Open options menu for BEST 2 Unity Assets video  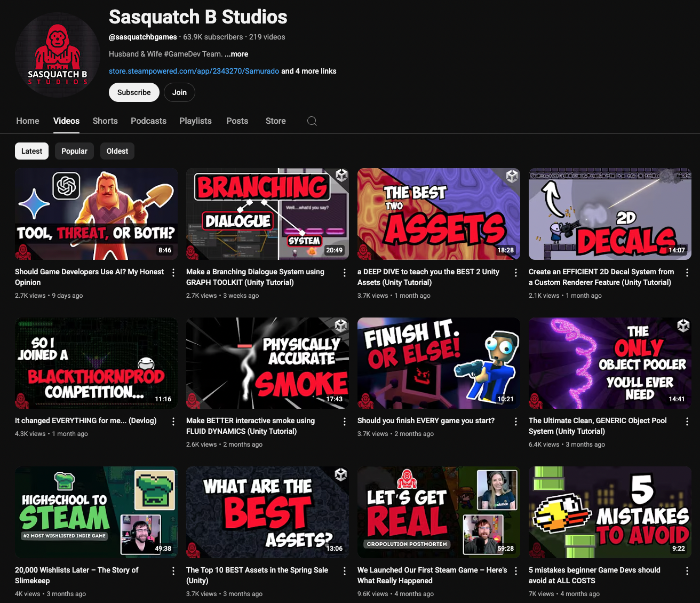click(x=516, y=273)
